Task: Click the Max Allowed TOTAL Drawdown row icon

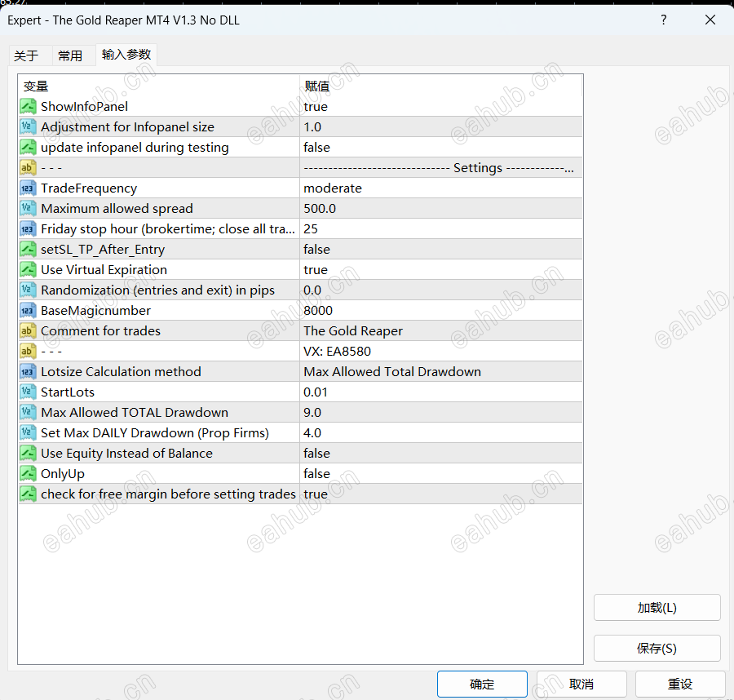Action: coord(28,413)
